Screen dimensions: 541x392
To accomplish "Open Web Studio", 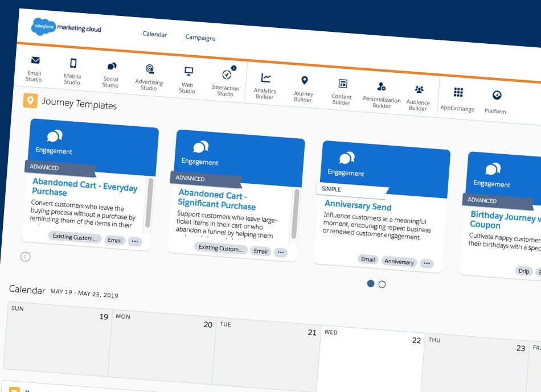I will tap(187, 77).
